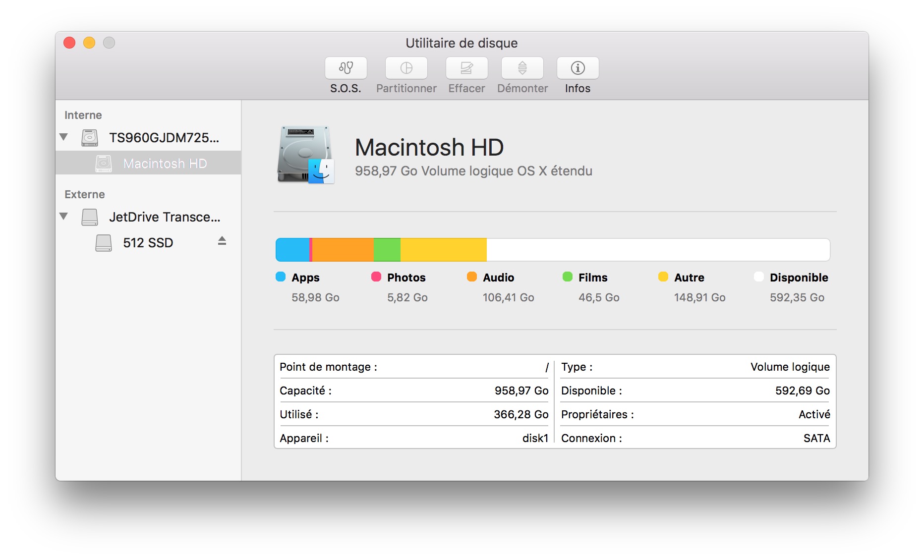Screen dimensions: 924x560
Task: Click the white Disponible legend dot
Action: click(759, 277)
